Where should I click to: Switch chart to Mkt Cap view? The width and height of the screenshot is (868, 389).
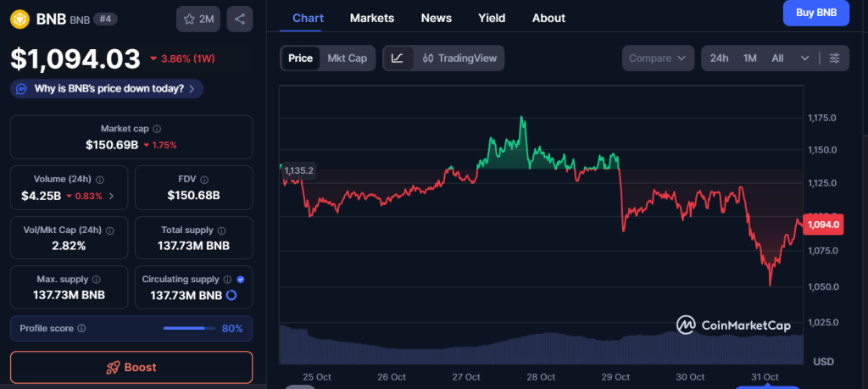(347, 58)
